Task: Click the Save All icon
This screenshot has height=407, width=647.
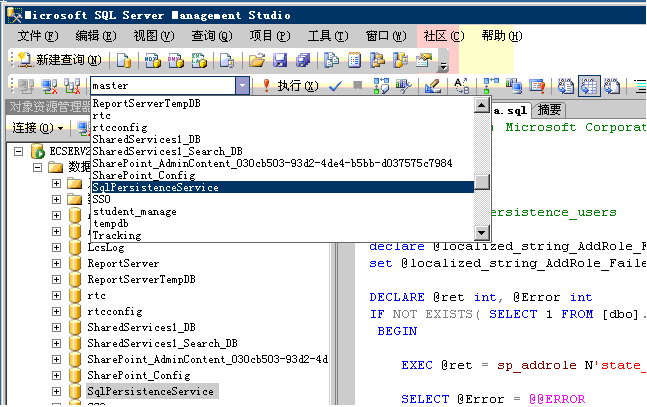Action: point(303,61)
